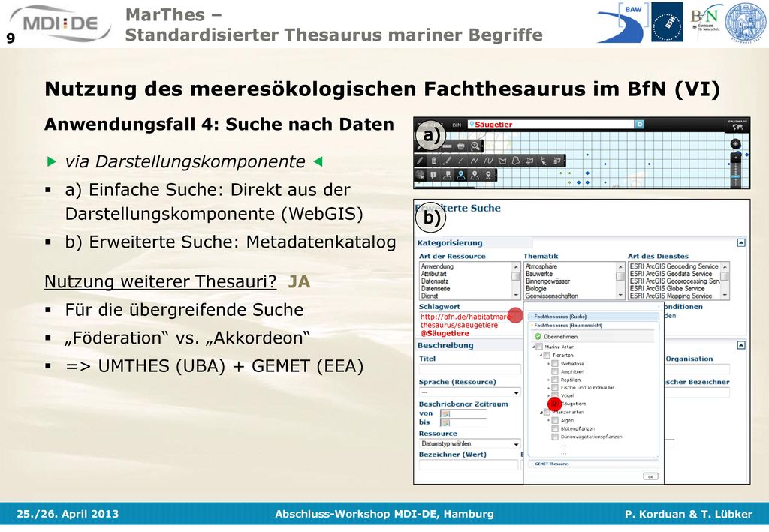769x532 pixels.
Task: Check the Amphibien checkbox
Action: 555,372
